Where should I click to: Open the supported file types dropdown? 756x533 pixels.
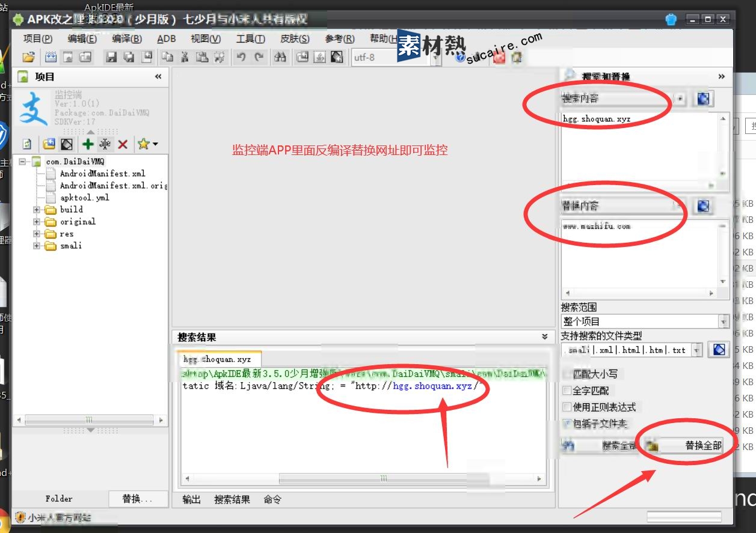coord(697,350)
